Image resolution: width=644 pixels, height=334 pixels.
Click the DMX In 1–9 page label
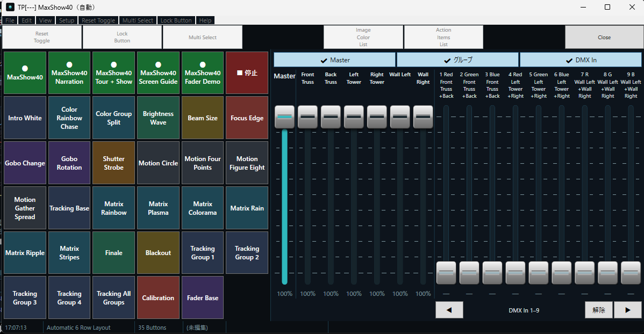(x=524, y=310)
